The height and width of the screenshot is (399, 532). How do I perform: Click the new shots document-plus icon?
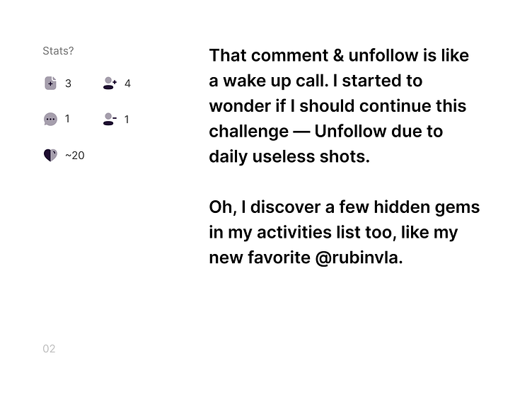tap(50, 83)
